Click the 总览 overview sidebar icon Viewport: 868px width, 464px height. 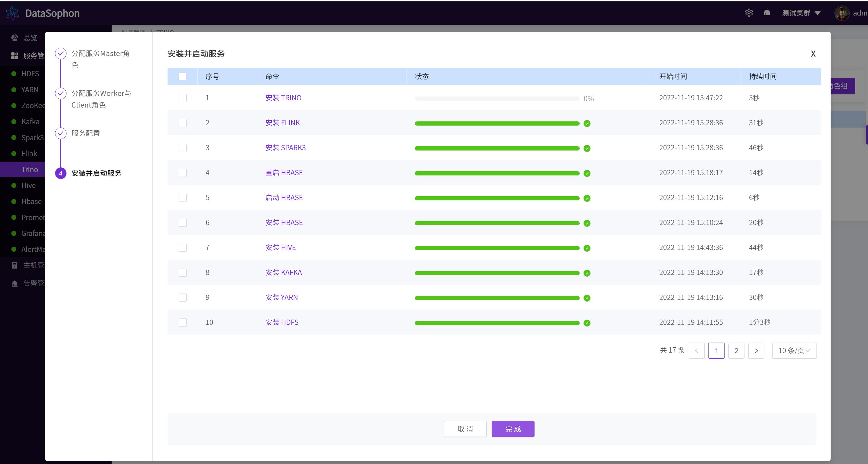click(15, 38)
